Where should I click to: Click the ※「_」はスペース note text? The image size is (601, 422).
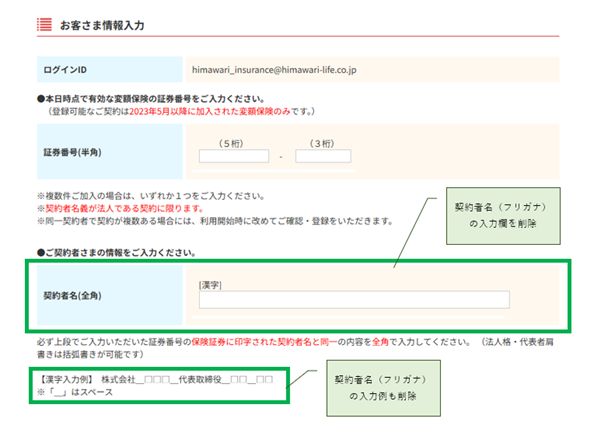72,392
